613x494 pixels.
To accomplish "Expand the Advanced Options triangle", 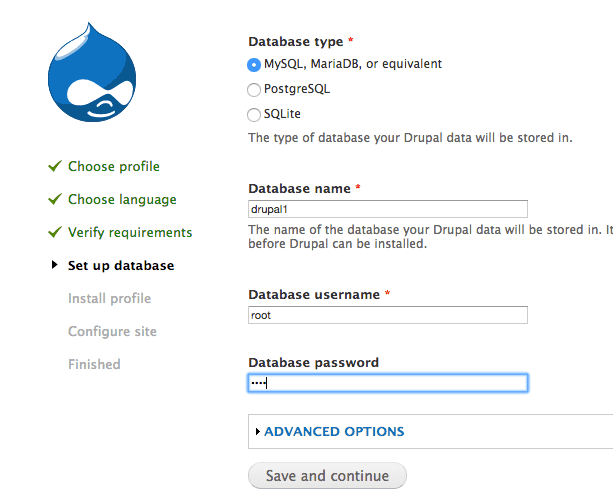I will (257, 431).
